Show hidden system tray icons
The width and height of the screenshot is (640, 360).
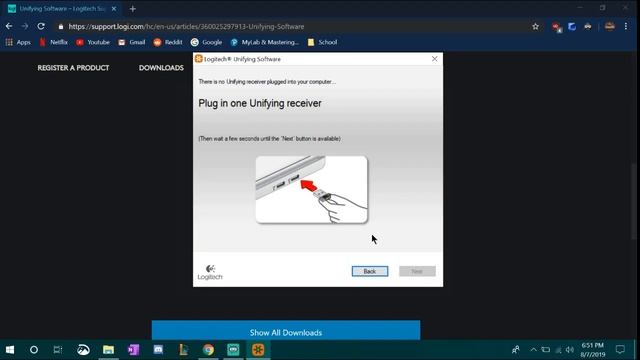pos(533,349)
